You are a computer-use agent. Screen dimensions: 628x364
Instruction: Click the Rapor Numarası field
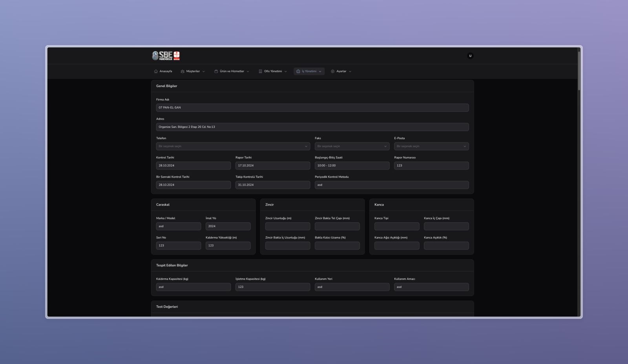click(x=431, y=166)
